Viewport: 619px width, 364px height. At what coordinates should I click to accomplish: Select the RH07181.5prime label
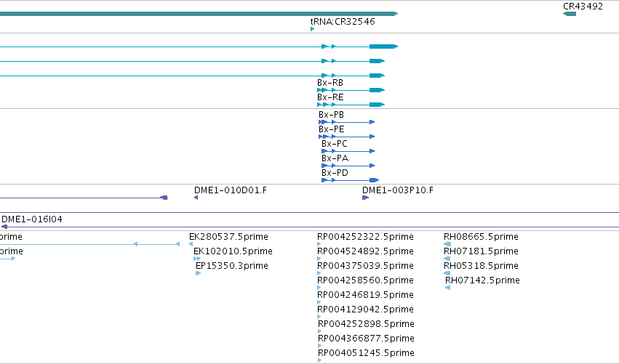(x=481, y=251)
